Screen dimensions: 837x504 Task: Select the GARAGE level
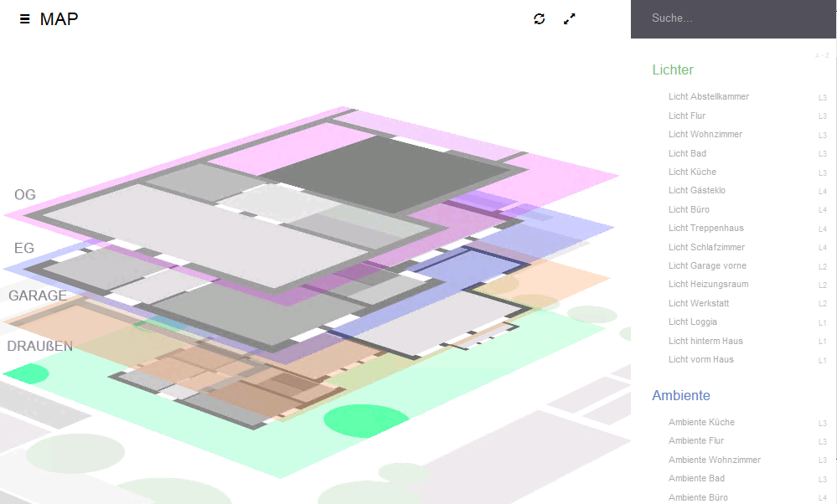coord(38,296)
